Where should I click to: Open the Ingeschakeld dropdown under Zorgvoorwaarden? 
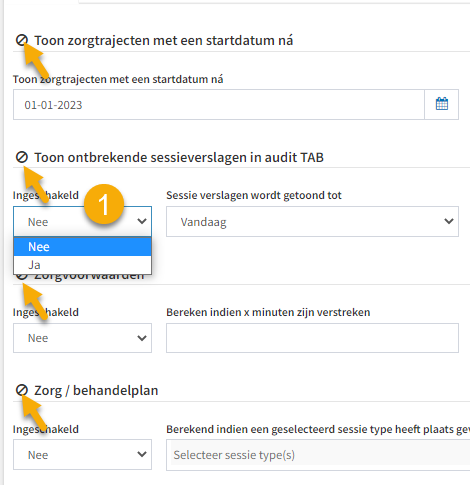click(x=82, y=338)
